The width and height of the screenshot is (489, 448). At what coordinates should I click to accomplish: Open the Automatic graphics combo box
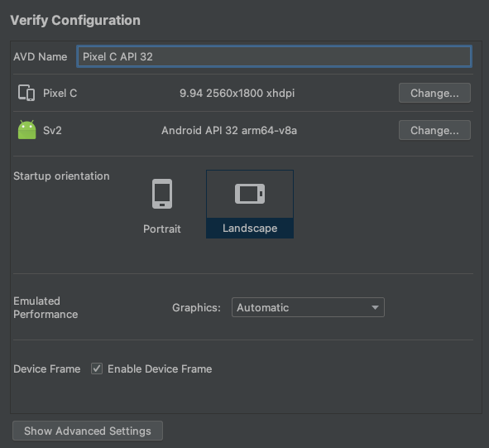coord(308,307)
